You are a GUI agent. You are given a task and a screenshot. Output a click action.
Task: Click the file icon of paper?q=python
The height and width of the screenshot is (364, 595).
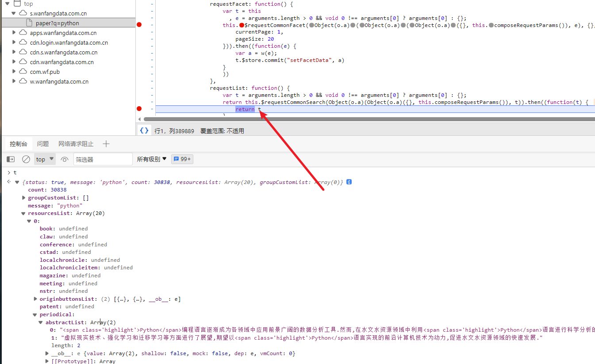point(30,23)
